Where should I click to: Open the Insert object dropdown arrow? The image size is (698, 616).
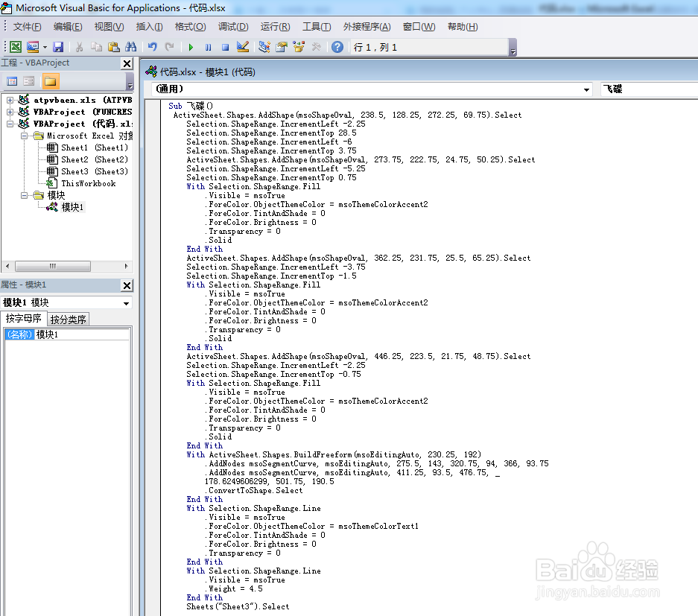(x=45, y=47)
